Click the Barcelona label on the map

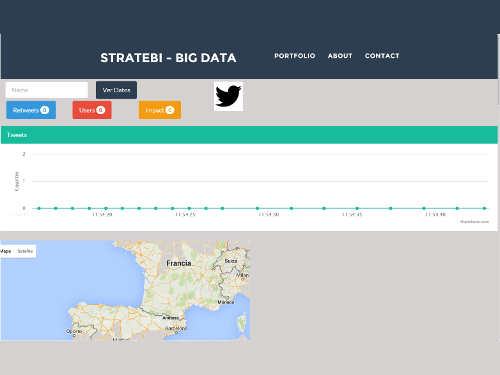(x=176, y=328)
